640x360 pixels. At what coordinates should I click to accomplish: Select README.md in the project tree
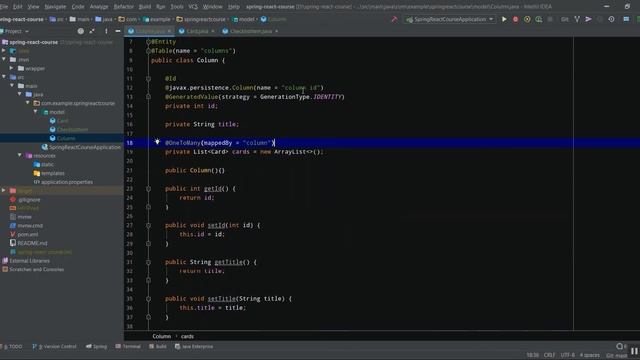[32, 243]
